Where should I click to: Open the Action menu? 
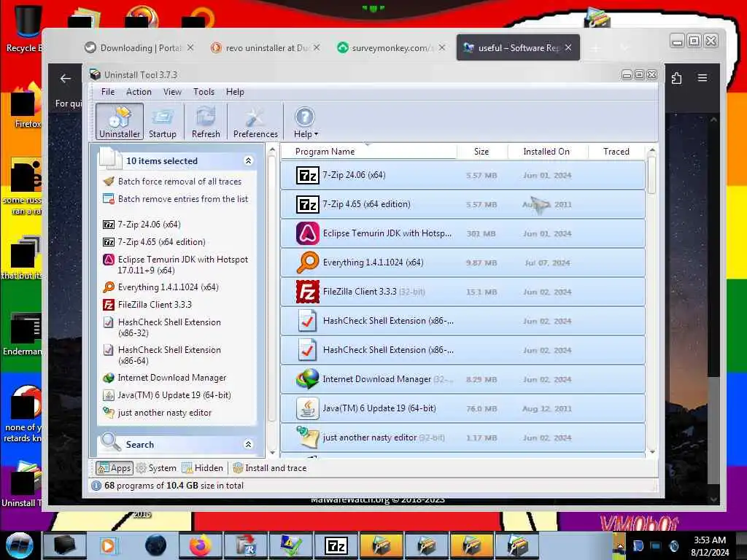point(139,92)
